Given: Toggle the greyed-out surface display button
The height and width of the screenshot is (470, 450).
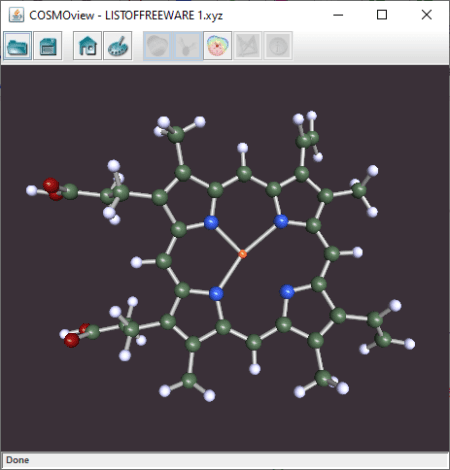Looking at the screenshot, I should [157, 46].
